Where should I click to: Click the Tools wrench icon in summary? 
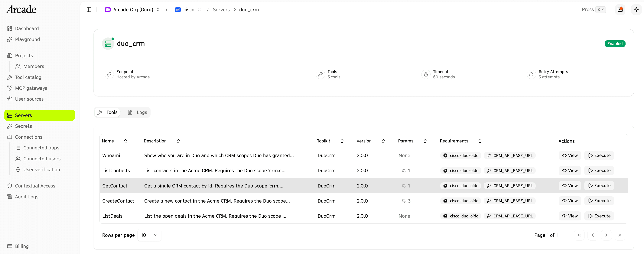tap(320, 74)
